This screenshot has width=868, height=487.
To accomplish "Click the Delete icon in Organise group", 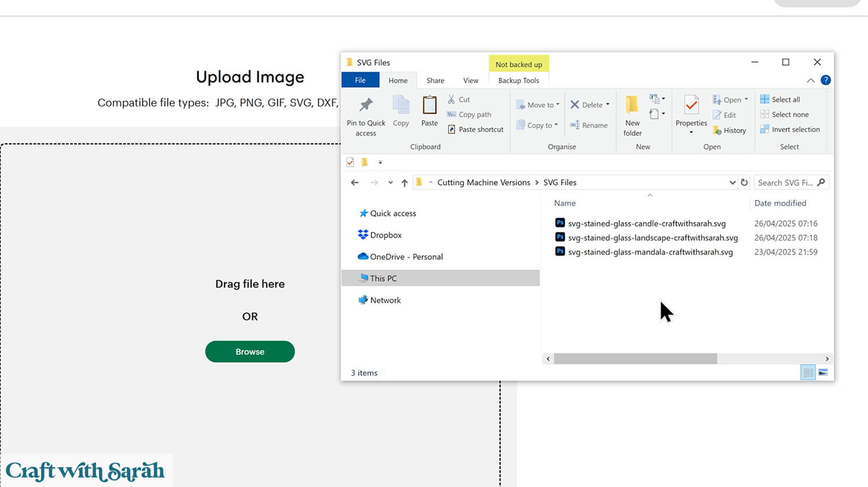I will click(575, 105).
